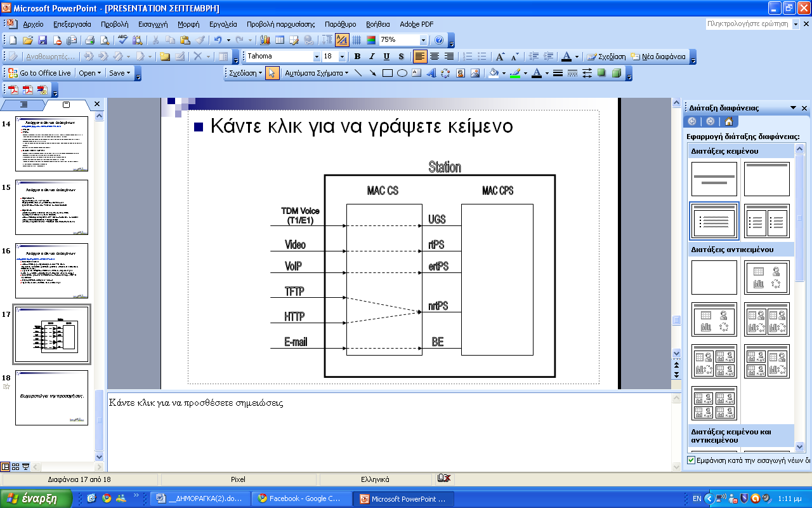Click the green Line Color swatch

pyautogui.click(x=515, y=73)
